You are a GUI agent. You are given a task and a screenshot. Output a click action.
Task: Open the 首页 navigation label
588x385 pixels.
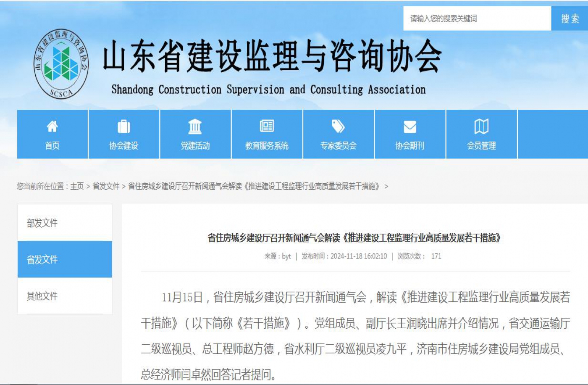point(52,145)
